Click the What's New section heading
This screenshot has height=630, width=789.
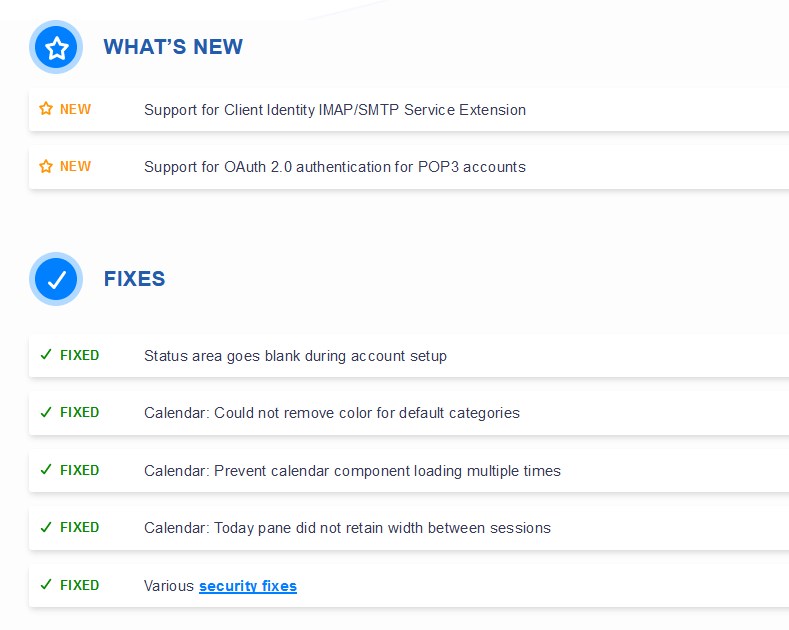[x=173, y=47]
